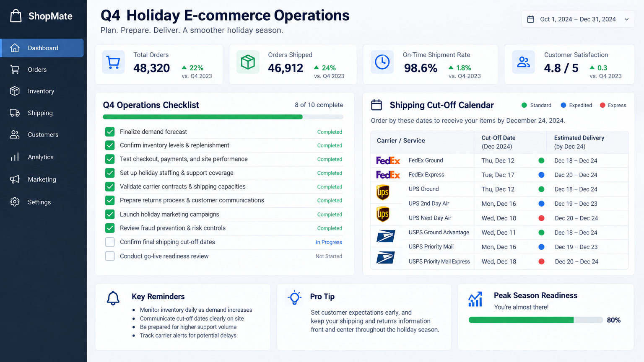This screenshot has height=362, width=644.
Task: Click the date range calendar icon
Action: click(530, 19)
